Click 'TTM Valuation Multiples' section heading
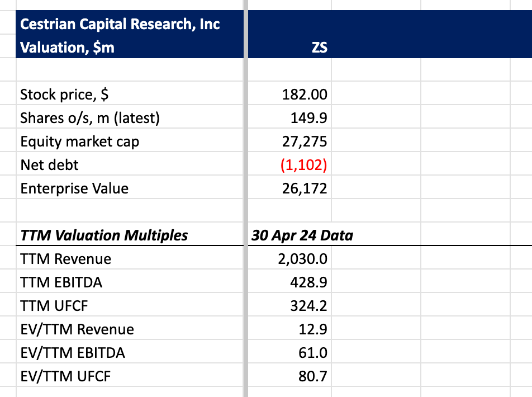Viewport: 532px width, 397px height. (x=104, y=235)
